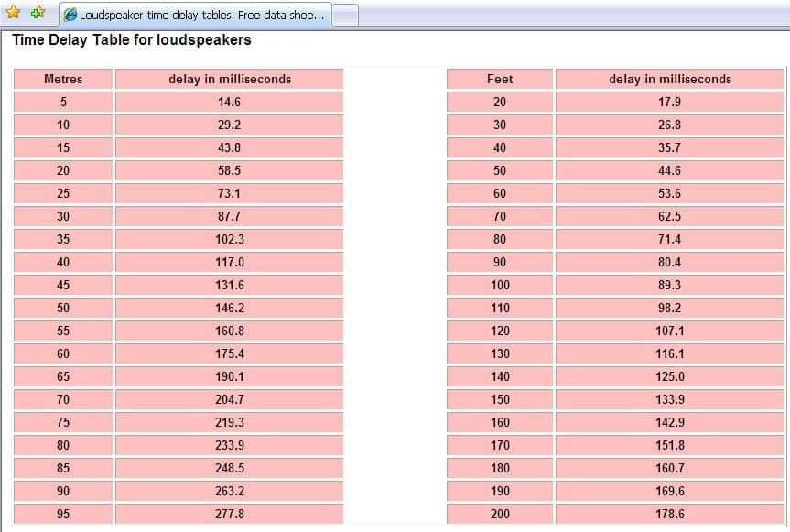Click the 110 feet distance cell

(x=500, y=309)
